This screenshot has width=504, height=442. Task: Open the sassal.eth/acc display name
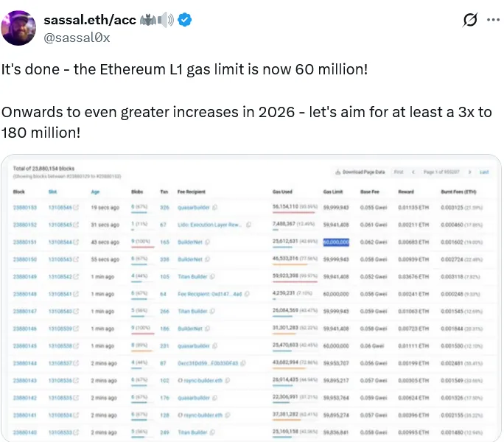[90, 20]
